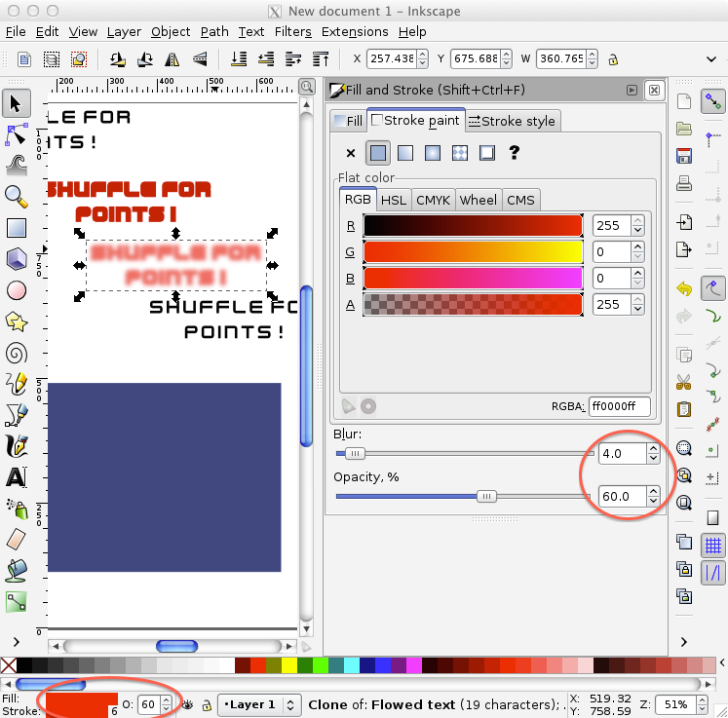Image resolution: width=728 pixels, height=718 pixels.
Task: Select the 3D Box tool
Action: point(16,259)
